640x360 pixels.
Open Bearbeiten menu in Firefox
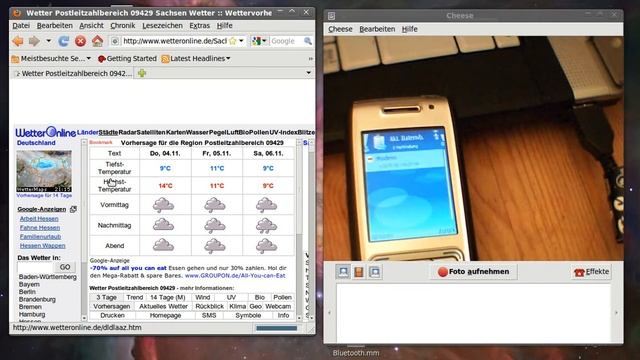55,26
